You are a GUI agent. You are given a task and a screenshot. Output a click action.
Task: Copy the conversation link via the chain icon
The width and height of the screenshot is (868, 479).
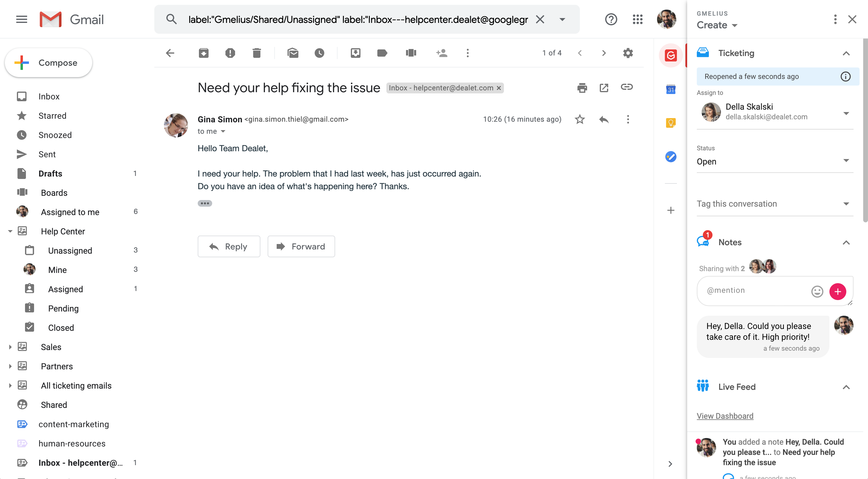[626, 87]
